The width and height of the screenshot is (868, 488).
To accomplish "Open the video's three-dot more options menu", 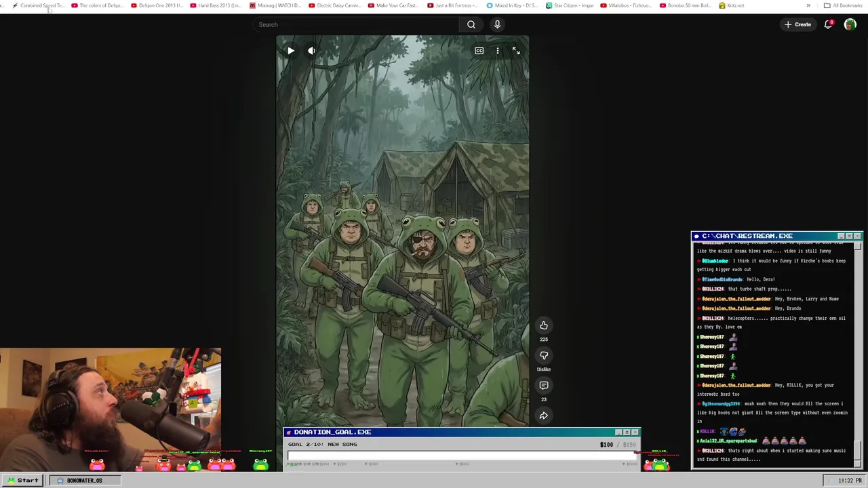I will pos(497,51).
